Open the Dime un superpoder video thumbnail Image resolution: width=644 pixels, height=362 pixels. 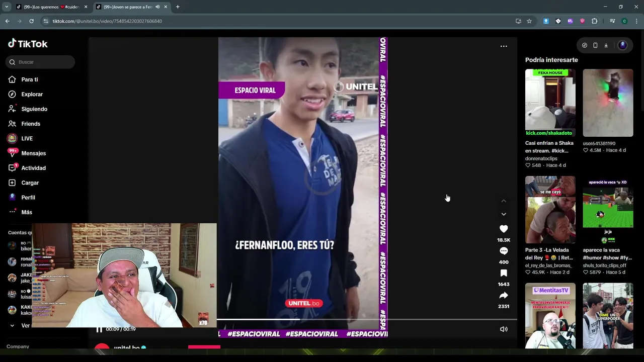[608, 316]
